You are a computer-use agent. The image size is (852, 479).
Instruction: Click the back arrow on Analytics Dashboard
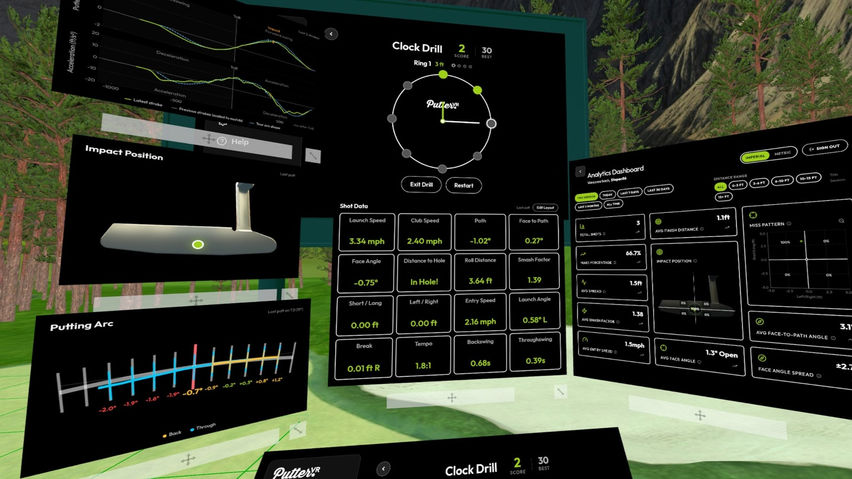coord(580,172)
